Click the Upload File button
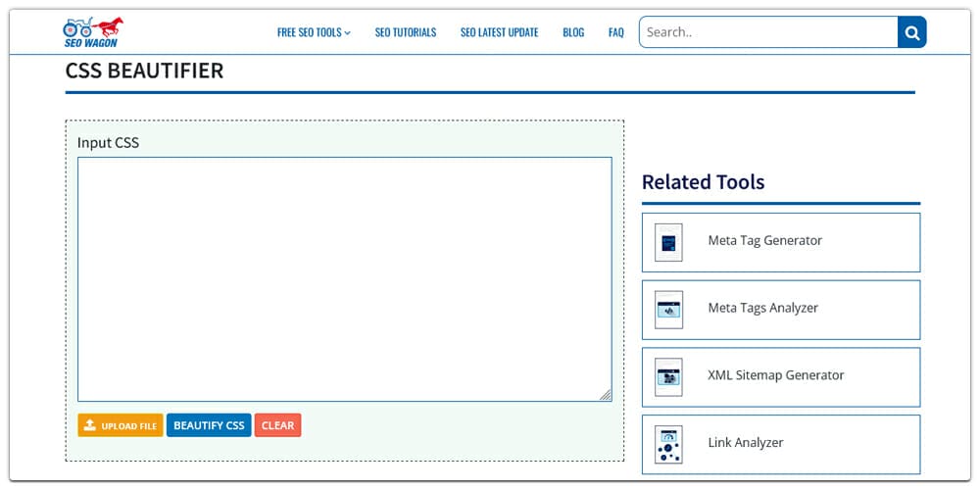This screenshot has width=980, height=490. click(121, 425)
